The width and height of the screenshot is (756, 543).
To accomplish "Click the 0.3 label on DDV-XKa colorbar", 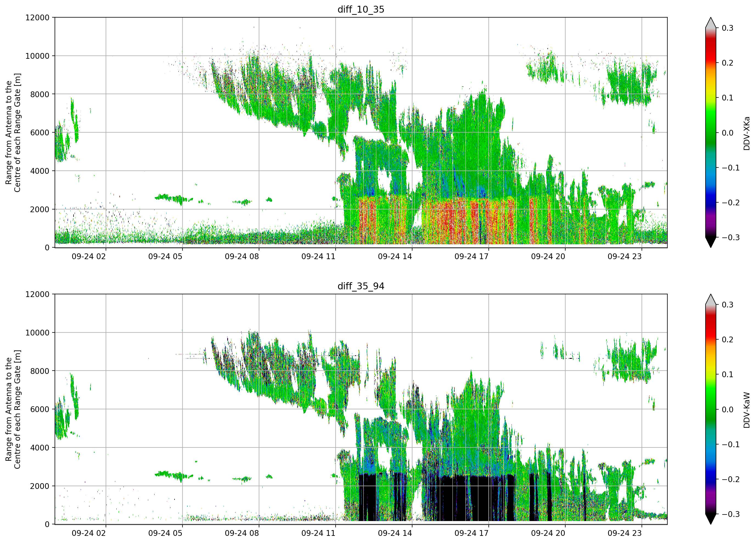I will pyautogui.click(x=728, y=28).
